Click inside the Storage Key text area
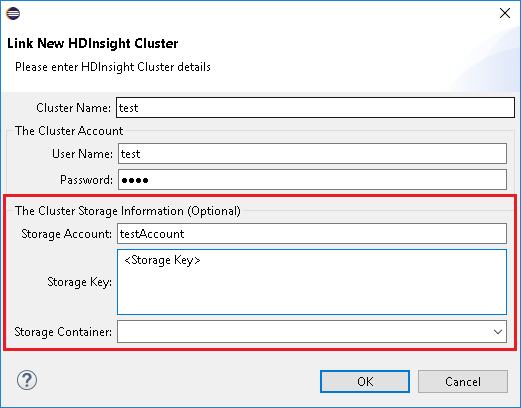Image resolution: width=521 pixels, height=408 pixels. 312,282
